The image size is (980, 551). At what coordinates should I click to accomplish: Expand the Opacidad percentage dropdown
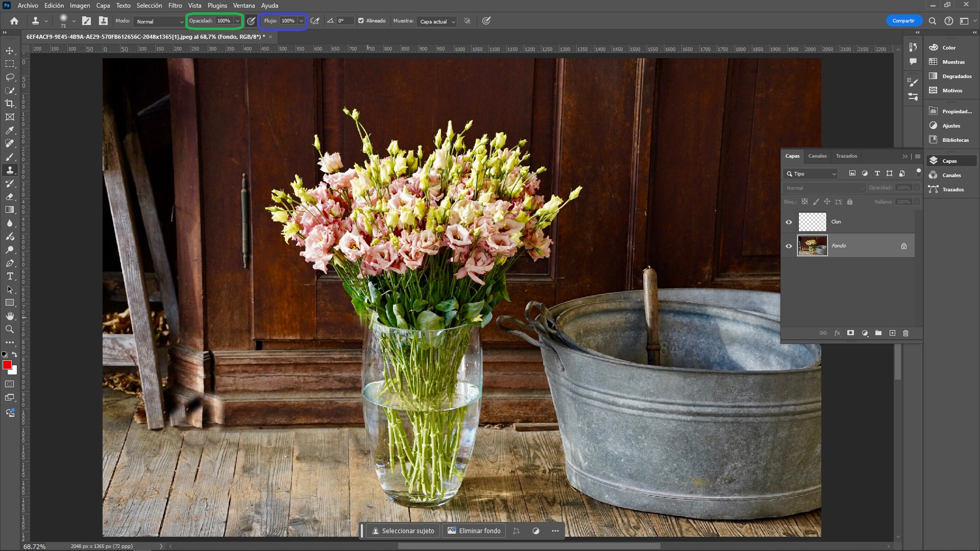[237, 21]
